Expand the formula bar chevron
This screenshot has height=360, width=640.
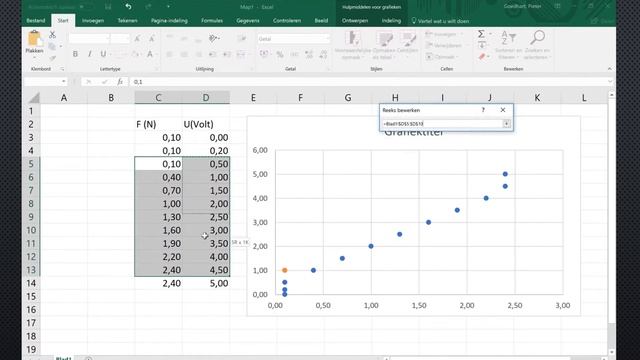pyautogui.click(x=610, y=82)
